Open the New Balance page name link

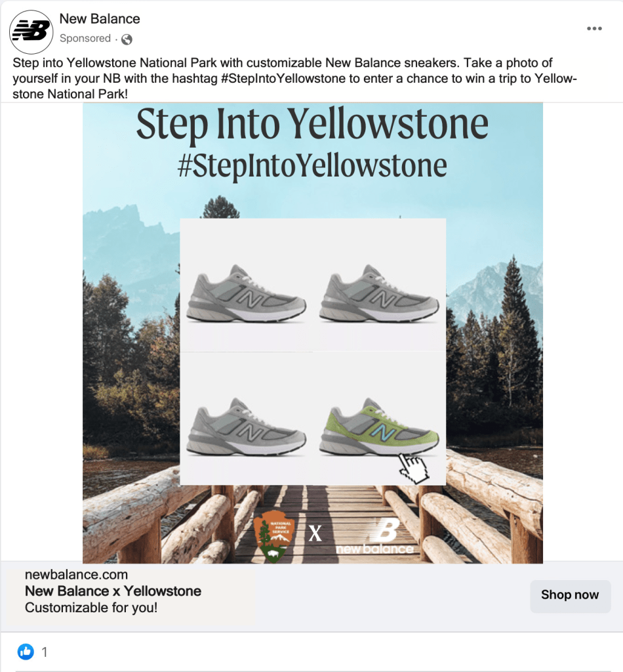click(x=100, y=19)
